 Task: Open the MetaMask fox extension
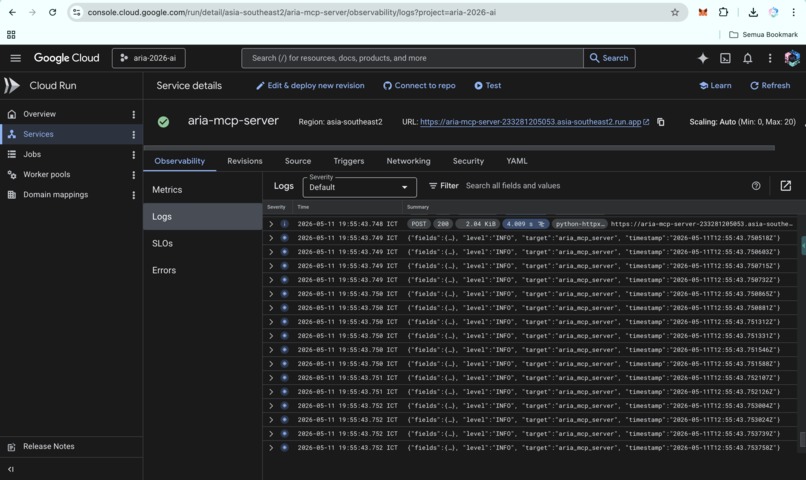[x=703, y=12]
